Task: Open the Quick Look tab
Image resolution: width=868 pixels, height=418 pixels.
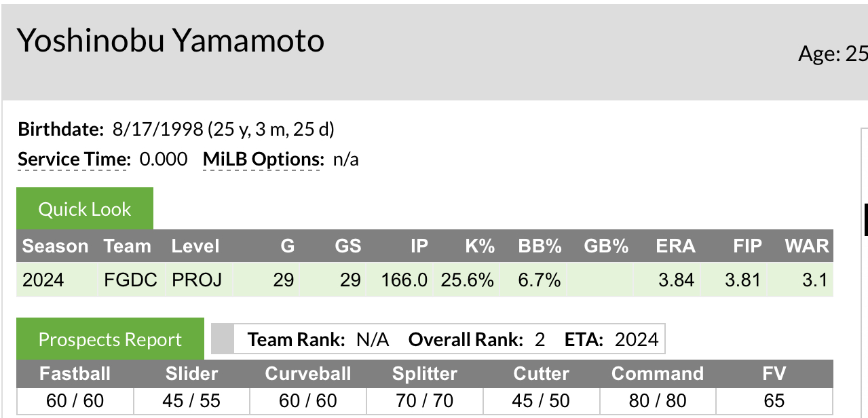Action: 85,209
